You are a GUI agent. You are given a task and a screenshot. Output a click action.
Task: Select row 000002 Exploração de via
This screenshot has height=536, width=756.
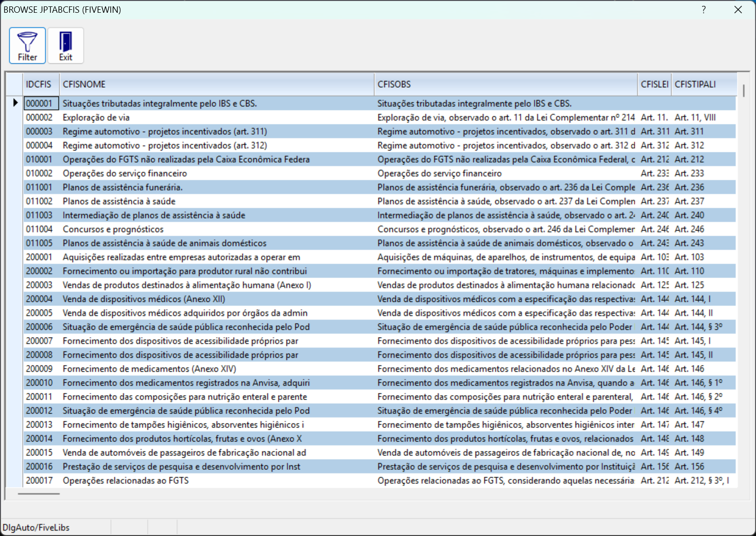click(96, 118)
